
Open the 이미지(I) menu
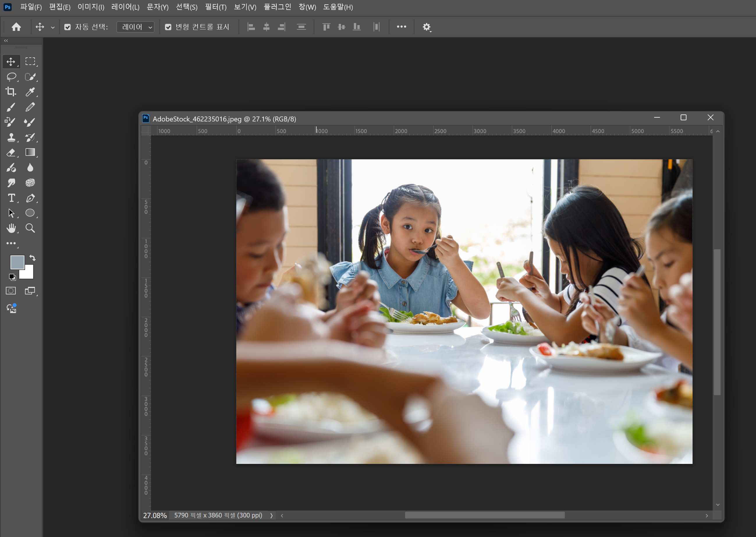pos(91,7)
